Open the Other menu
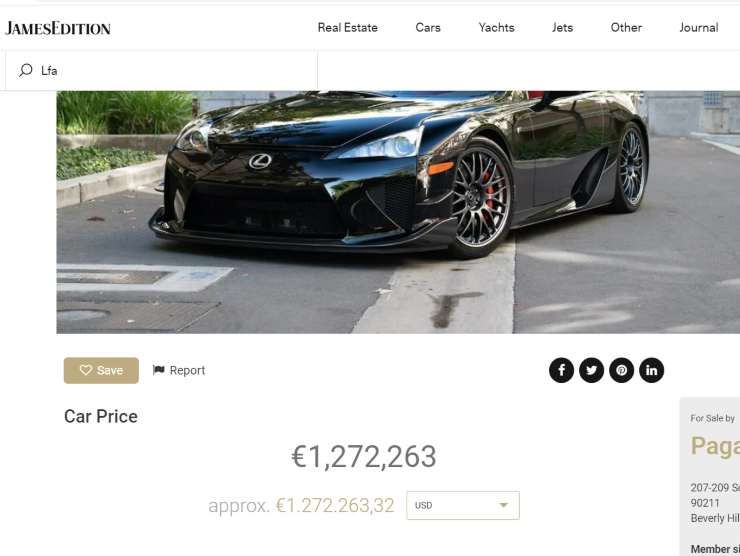 [626, 27]
